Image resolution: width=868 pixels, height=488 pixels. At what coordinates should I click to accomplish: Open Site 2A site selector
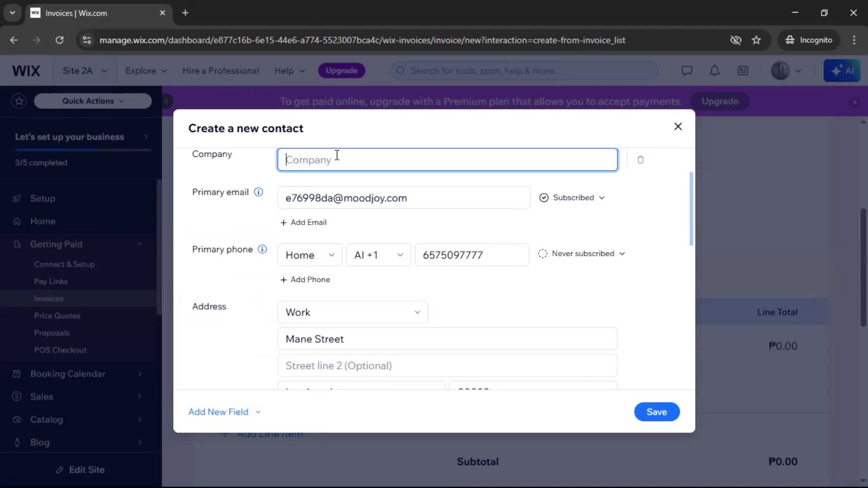tap(85, 71)
